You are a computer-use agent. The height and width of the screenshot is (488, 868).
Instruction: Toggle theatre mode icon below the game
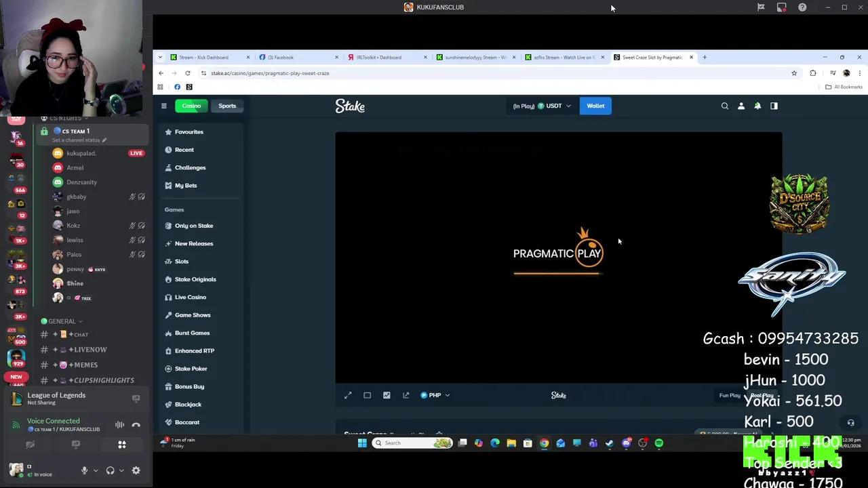coord(367,395)
